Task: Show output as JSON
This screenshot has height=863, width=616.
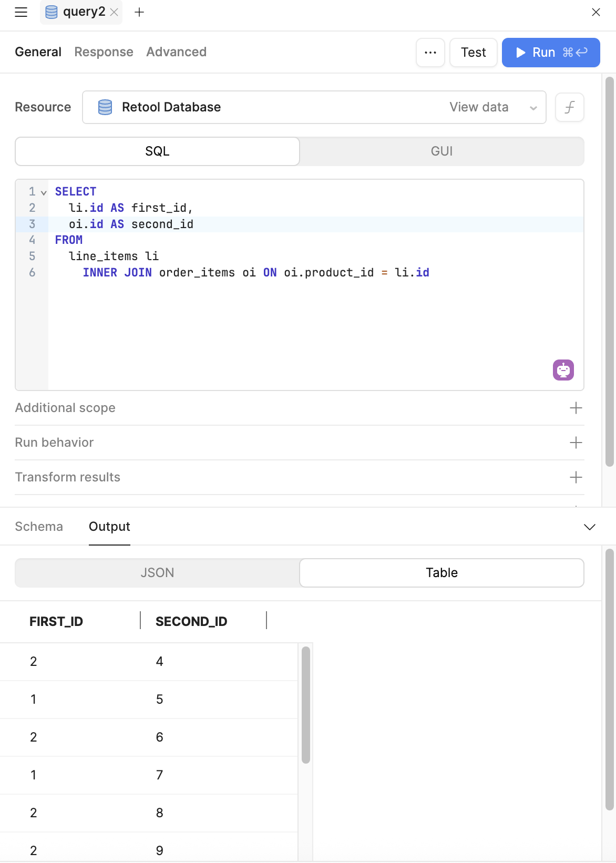Action: tap(157, 573)
